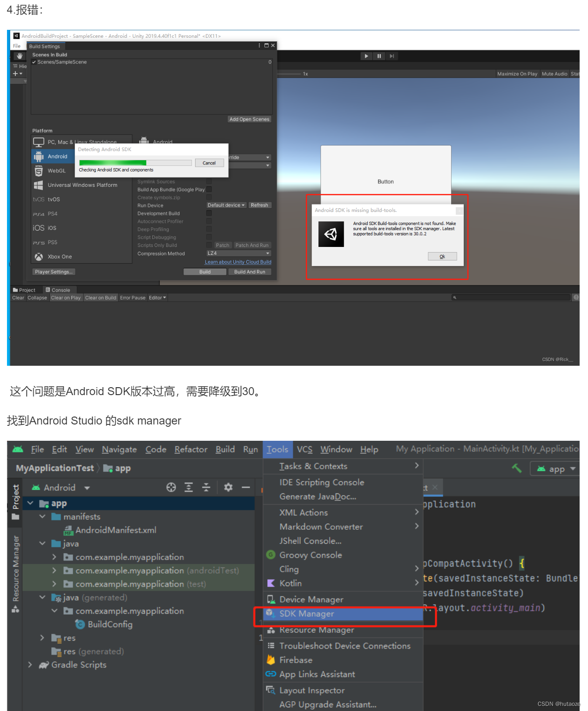This screenshot has width=588, height=711.
Task: Open the Editor dropdown in Console
Action: pyautogui.click(x=157, y=298)
